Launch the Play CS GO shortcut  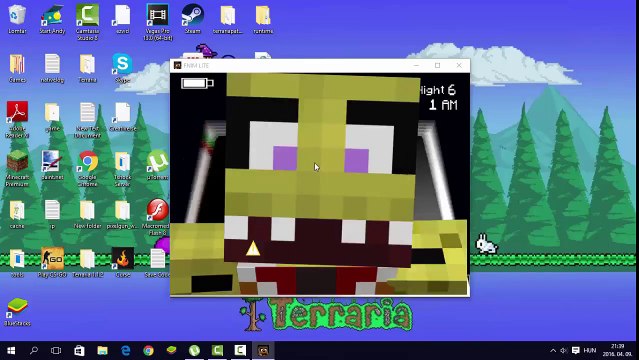coord(52,262)
